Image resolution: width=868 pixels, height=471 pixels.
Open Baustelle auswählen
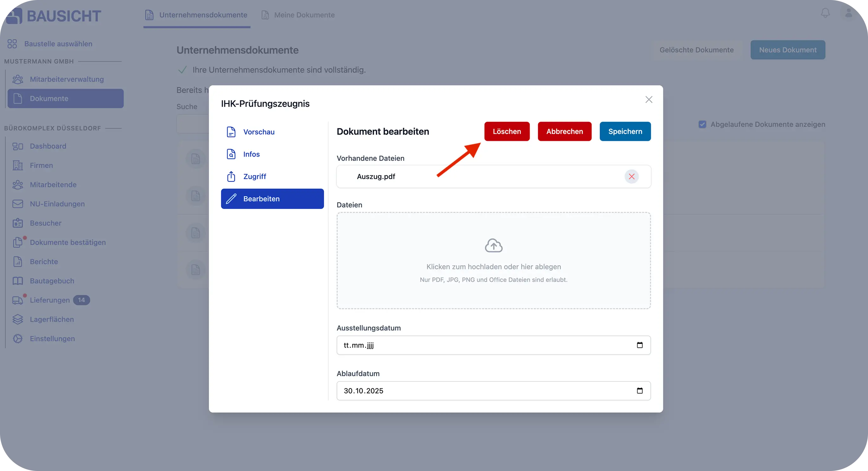pos(49,44)
